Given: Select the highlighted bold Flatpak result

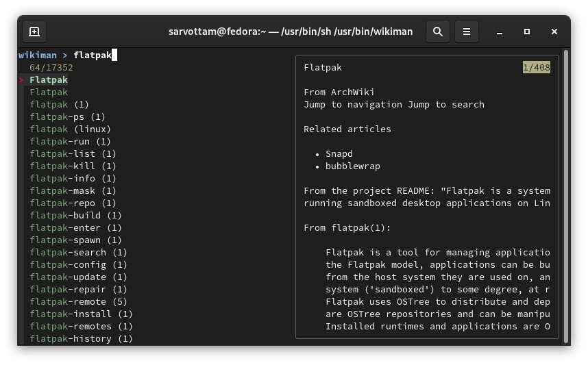Looking at the screenshot, I should (49, 80).
